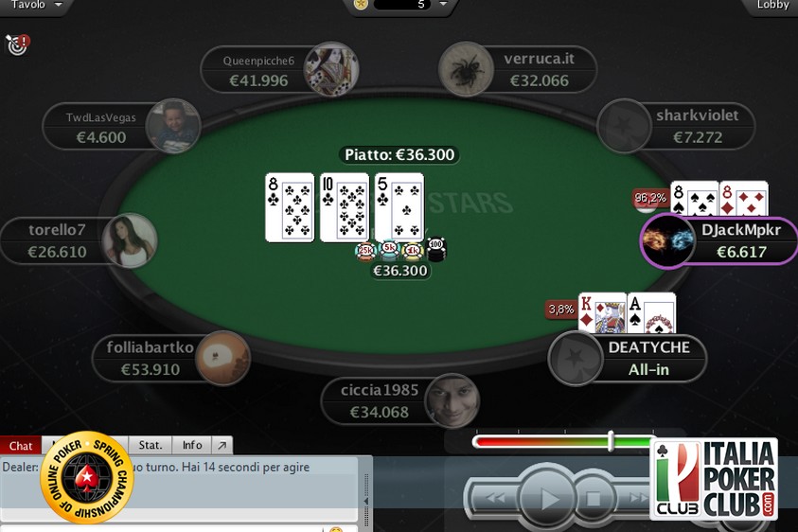Image resolution: width=798 pixels, height=532 pixels.
Task: Open the Stat. tab
Action: pyautogui.click(x=151, y=445)
